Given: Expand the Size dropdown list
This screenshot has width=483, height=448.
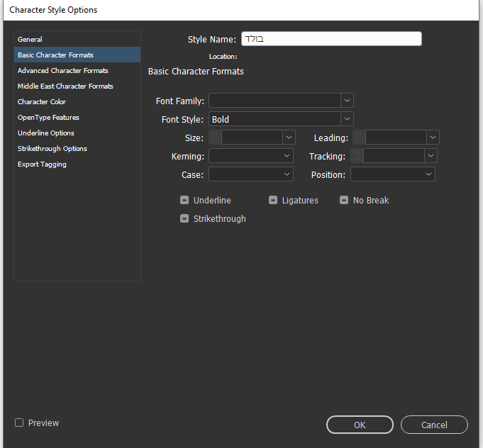Looking at the screenshot, I should (x=289, y=138).
